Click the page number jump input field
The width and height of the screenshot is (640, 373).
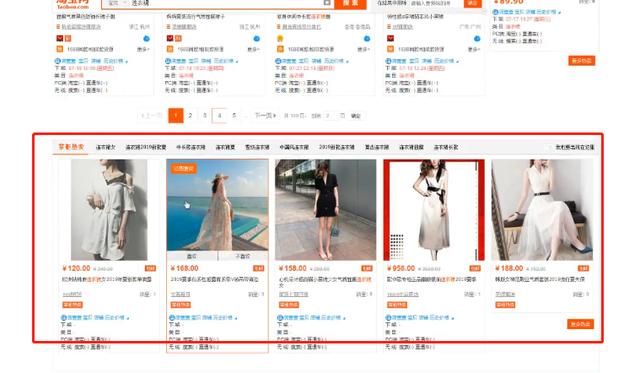click(328, 116)
